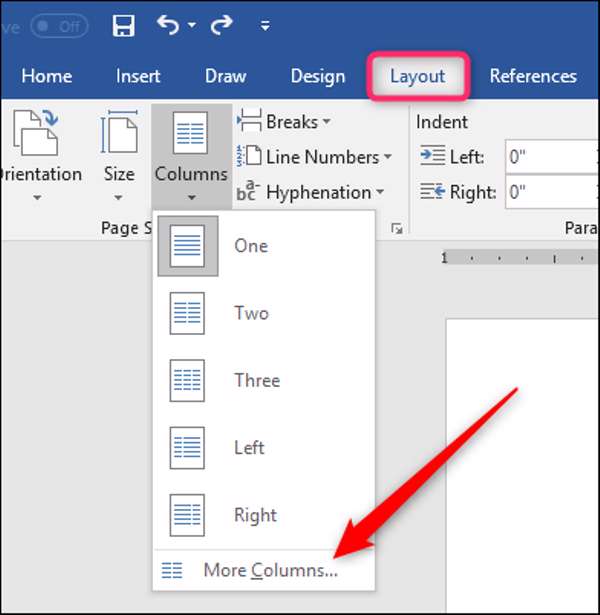
Task: Switch to the Design tab
Action: 318,76
